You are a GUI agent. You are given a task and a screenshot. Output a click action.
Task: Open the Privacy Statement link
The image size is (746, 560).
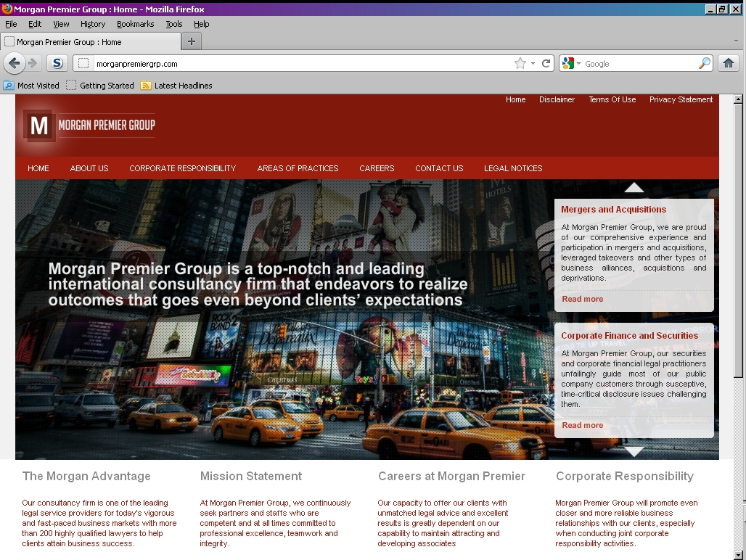(681, 99)
